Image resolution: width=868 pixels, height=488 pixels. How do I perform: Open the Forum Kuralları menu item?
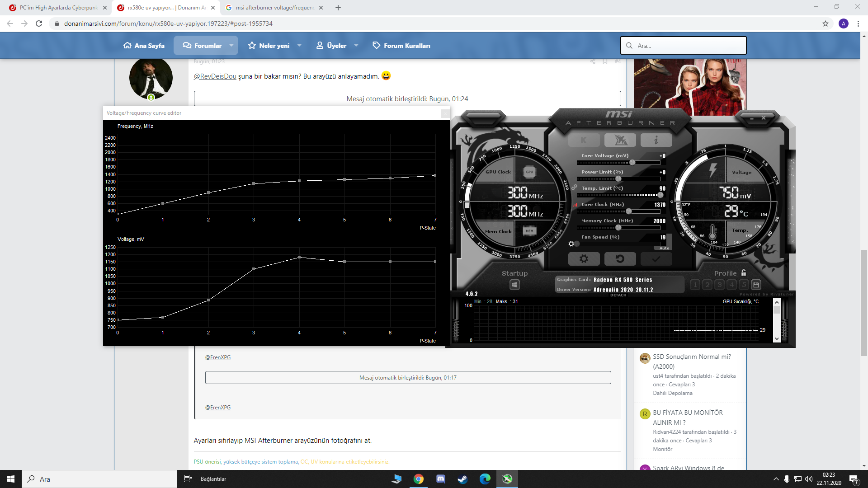[401, 46]
